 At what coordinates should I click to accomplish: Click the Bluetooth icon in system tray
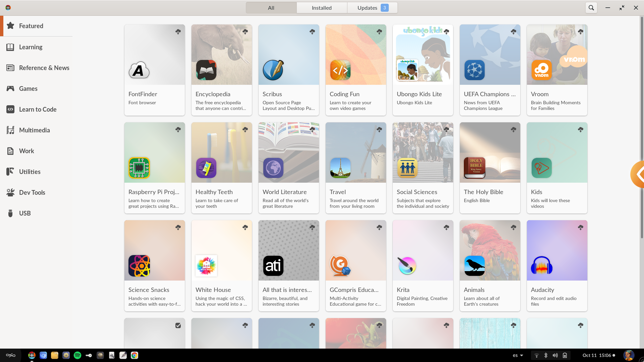pyautogui.click(x=546, y=355)
